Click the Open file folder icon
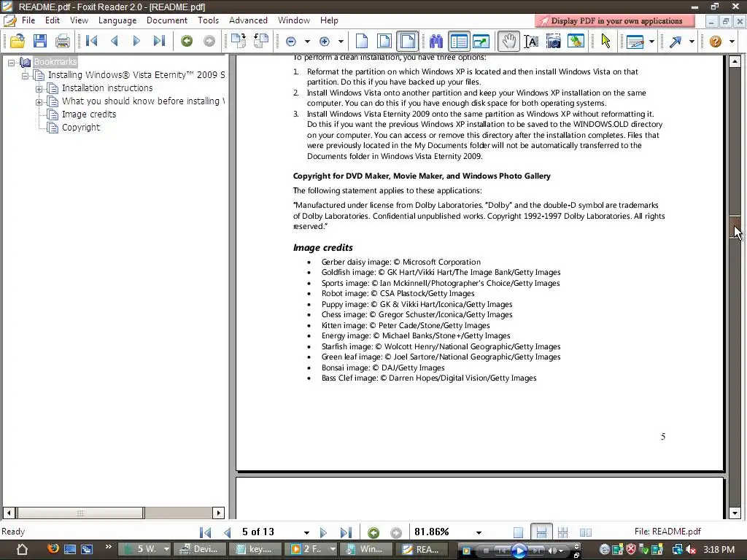The height and width of the screenshot is (560, 747). tap(18, 42)
